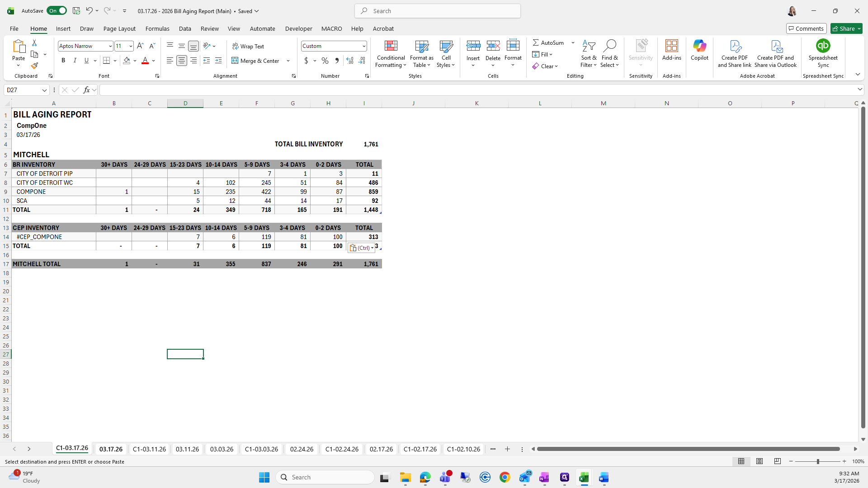Open the font name dropdown
The image size is (868, 488).
pos(110,46)
